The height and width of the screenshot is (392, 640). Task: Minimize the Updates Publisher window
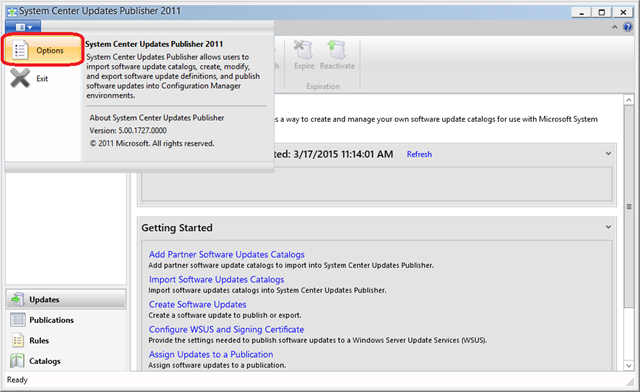(x=581, y=12)
